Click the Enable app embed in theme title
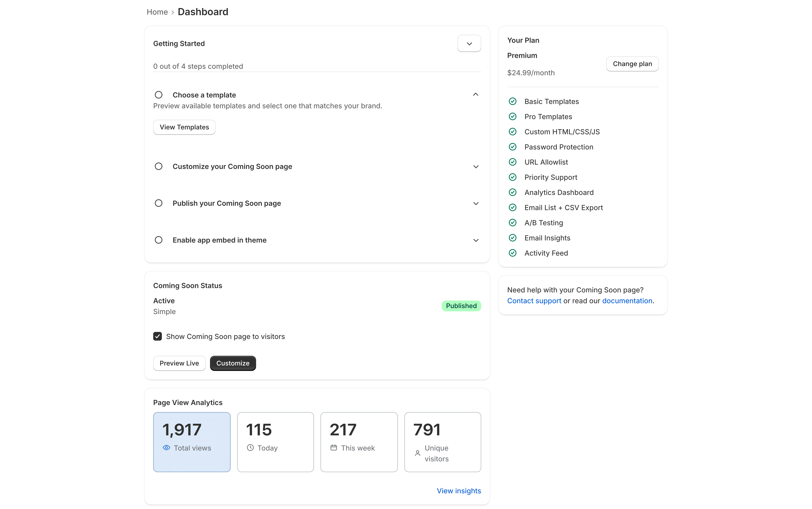Image resolution: width=812 pixels, height=509 pixels. tap(219, 240)
